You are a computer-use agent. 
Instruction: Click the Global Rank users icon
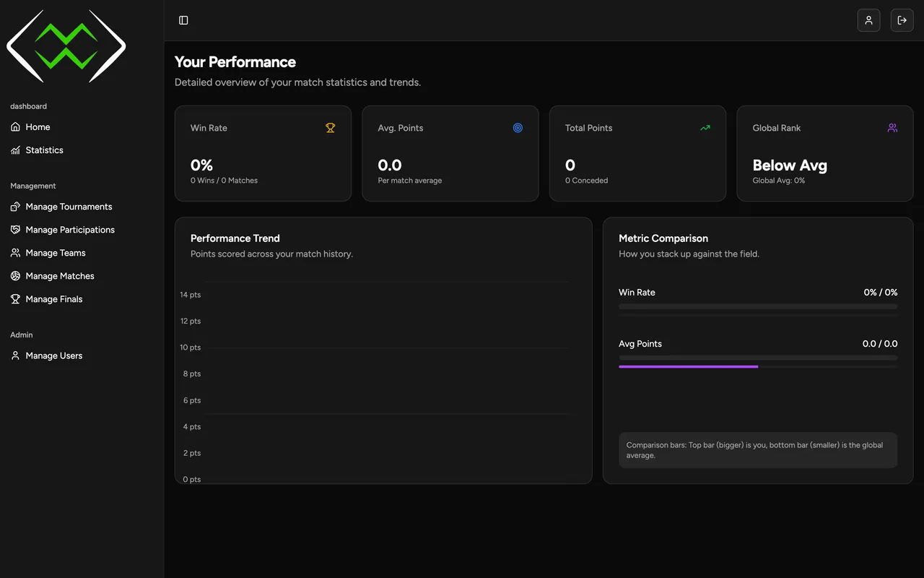click(x=892, y=128)
